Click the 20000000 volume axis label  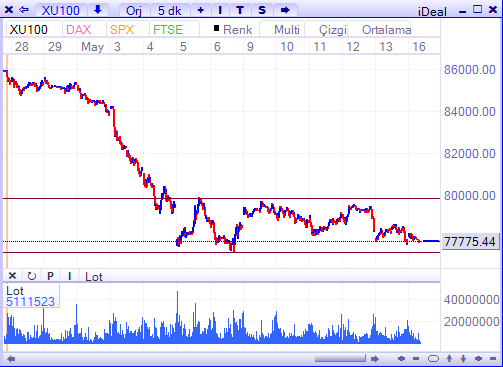click(471, 322)
